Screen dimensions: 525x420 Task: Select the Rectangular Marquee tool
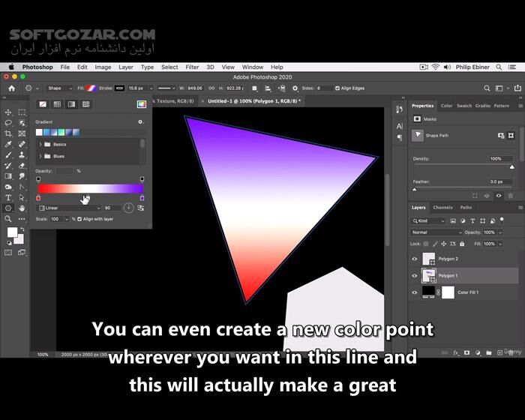22,112
